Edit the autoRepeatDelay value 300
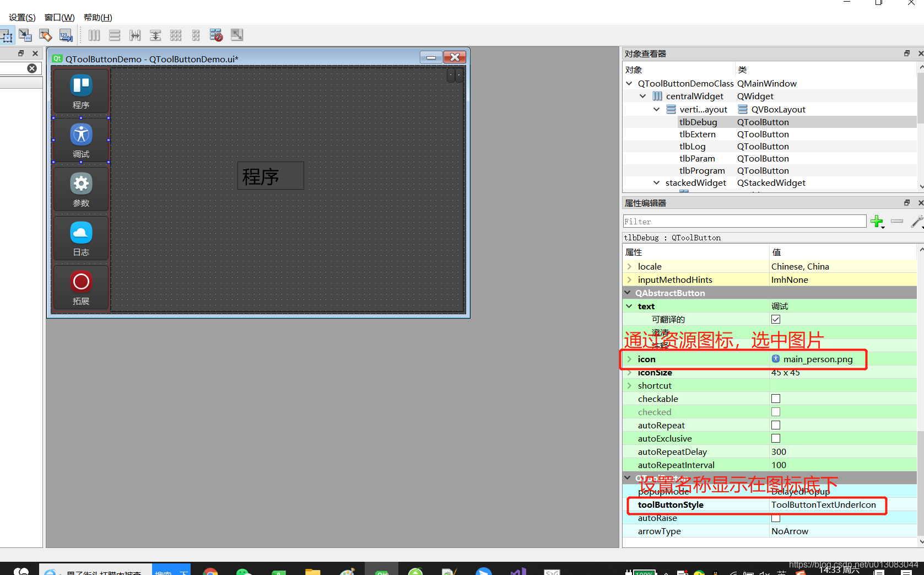 click(x=843, y=452)
